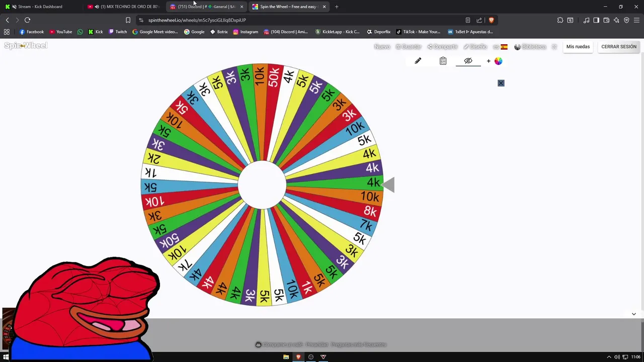Click Cómprame un café footer link
This screenshot has width=644, height=362.
point(279,344)
